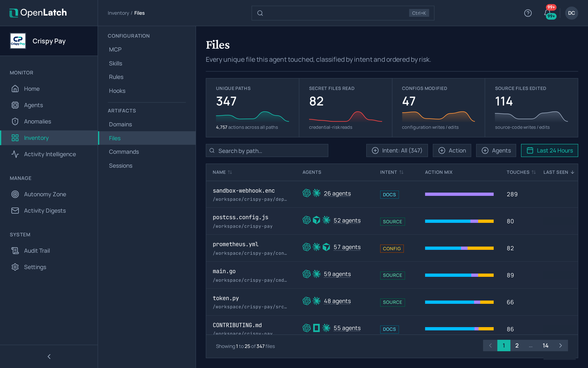Go to page 2 of the files
Viewport: 588px width, 368px height.
pos(517,346)
